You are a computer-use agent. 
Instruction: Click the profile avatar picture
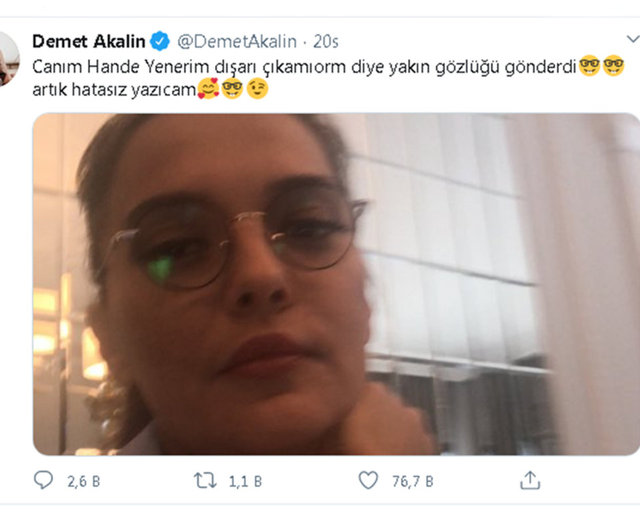8,60
